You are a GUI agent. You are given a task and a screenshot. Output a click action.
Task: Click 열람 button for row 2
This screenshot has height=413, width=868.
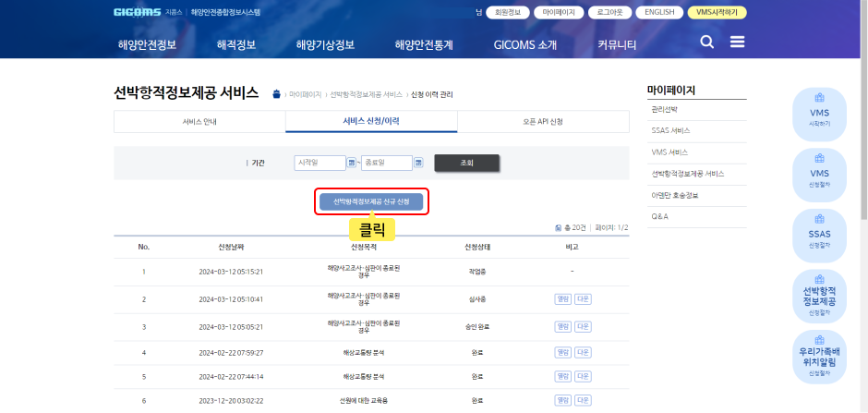point(562,298)
